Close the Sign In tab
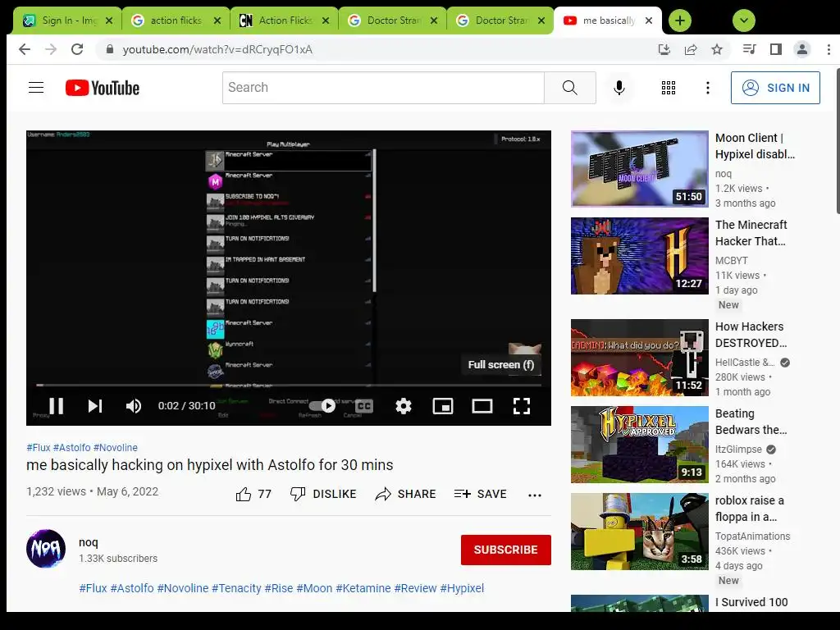Screen dimensions: 840x630 click(109, 21)
